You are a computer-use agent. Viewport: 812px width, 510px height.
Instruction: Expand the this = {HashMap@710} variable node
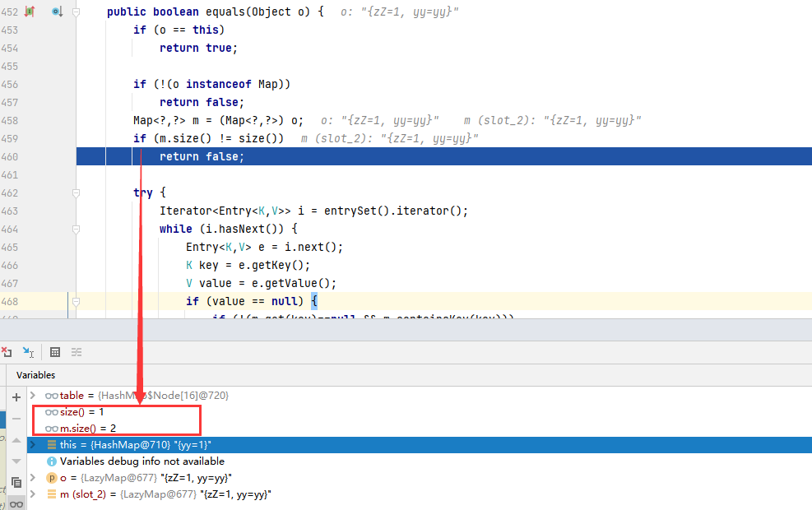tap(34, 444)
